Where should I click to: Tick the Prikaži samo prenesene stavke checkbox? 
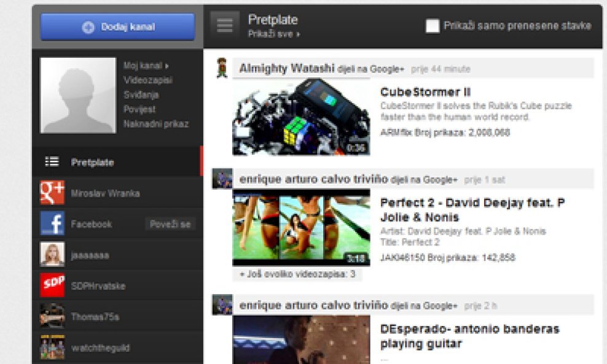click(433, 26)
